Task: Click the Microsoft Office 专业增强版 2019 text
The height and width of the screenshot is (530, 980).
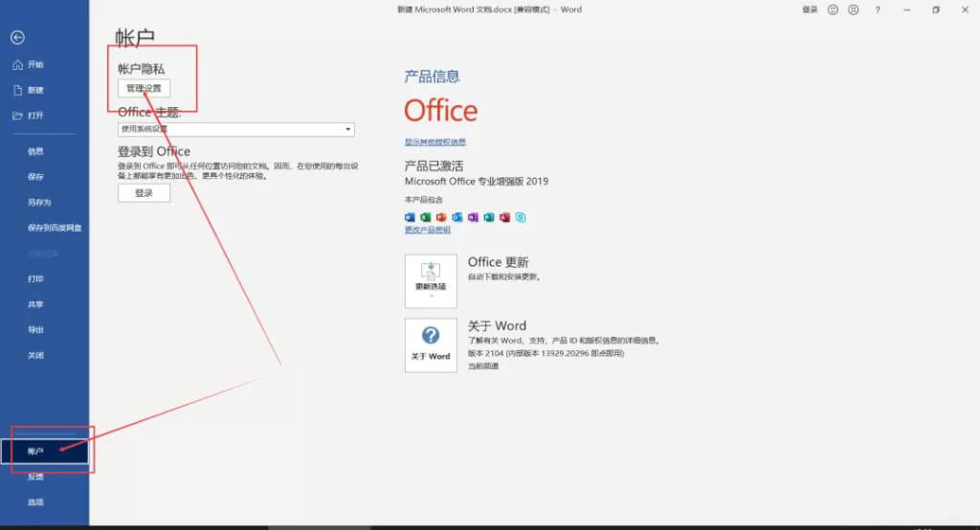Action: pyautogui.click(x=477, y=181)
